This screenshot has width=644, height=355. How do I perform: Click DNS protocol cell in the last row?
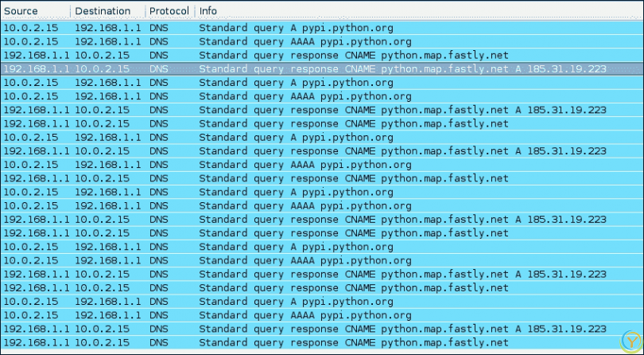(x=158, y=343)
